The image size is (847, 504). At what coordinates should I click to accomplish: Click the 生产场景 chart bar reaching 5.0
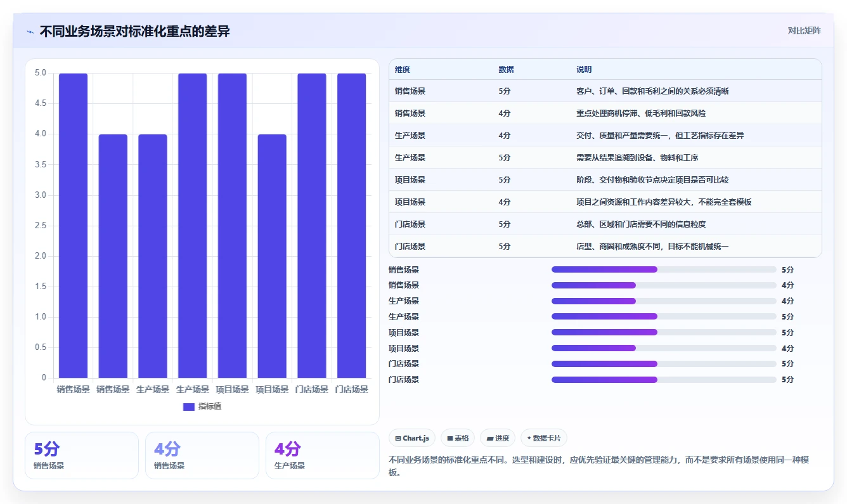click(192, 226)
